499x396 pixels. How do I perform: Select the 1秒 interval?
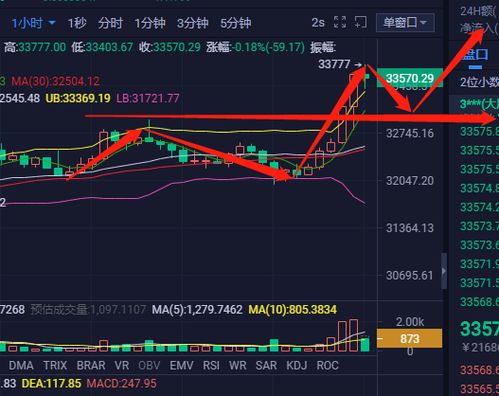77,23
